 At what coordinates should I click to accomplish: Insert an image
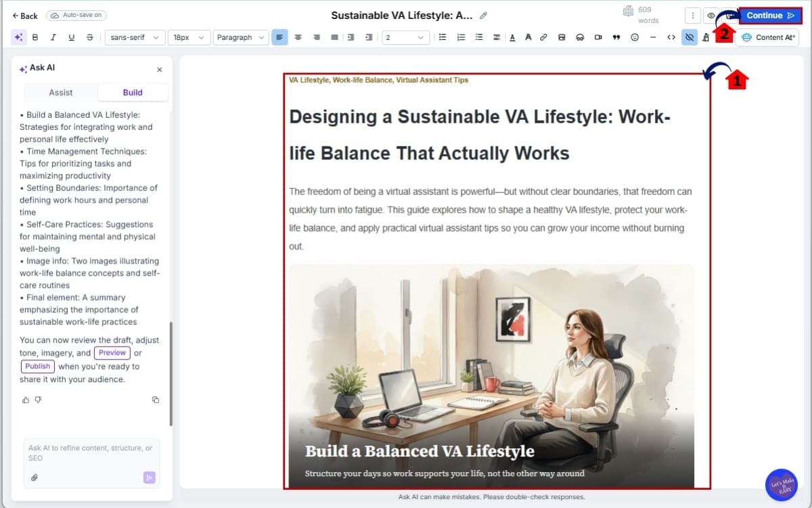(x=562, y=37)
